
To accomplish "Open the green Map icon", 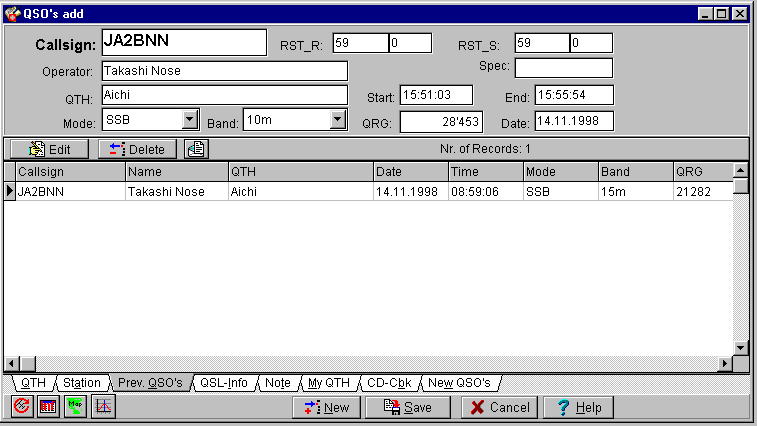I will pyautogui.click(x=76, y=407).
